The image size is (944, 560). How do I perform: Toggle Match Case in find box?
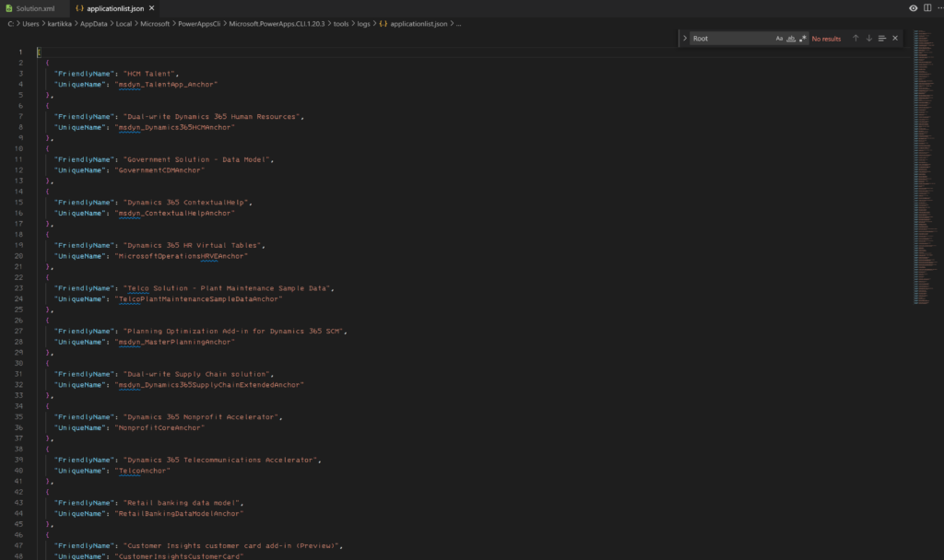(779, 39)
